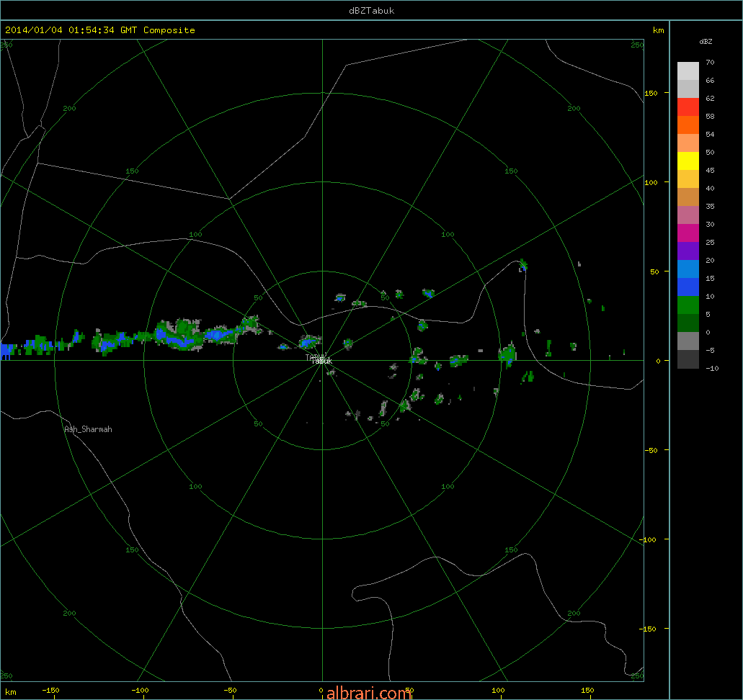The height and width of the screenshot is (700, 743).
Task: Select the "2014/01/04" date in the header
Action: point(34,30)
